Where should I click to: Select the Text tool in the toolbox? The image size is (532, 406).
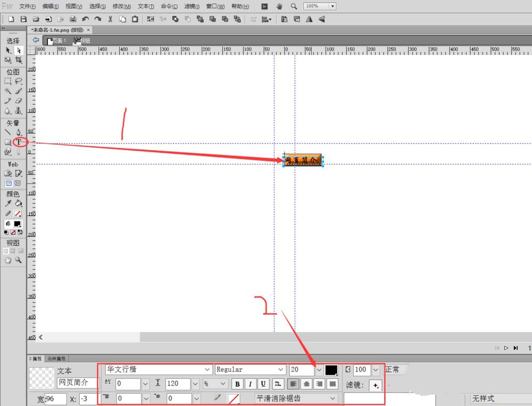(x=19, y=142)
